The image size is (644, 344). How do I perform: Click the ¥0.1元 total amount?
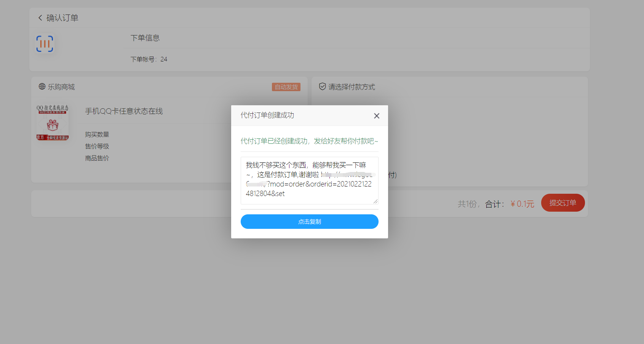(x=522, y=204)
